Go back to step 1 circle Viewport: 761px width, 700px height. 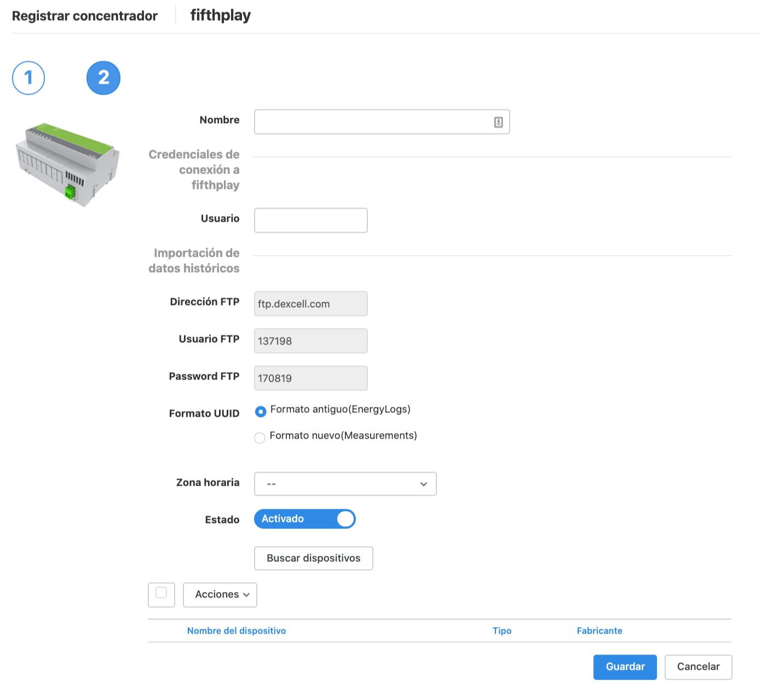(28, 78)
